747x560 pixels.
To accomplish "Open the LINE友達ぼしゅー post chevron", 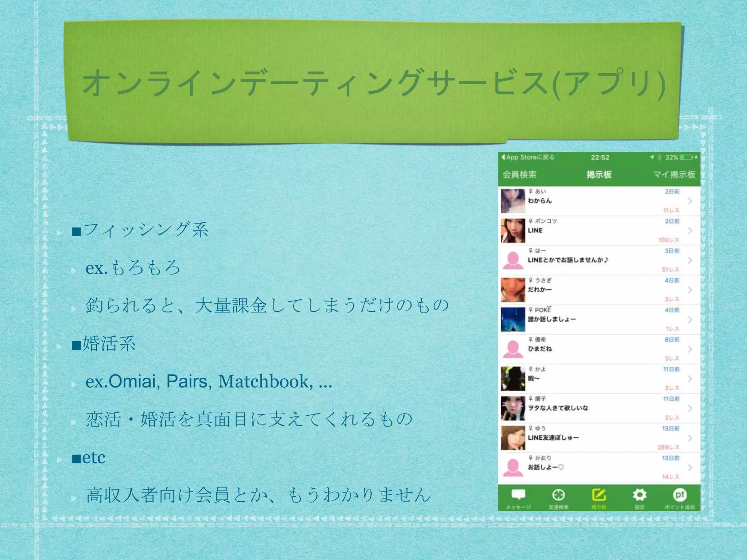I will click(690, 438).
